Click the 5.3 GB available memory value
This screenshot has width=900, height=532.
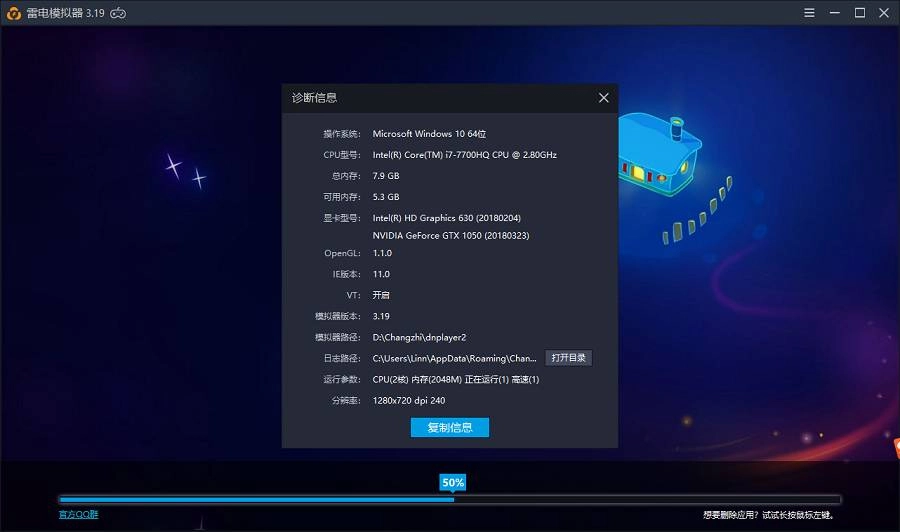386,197
